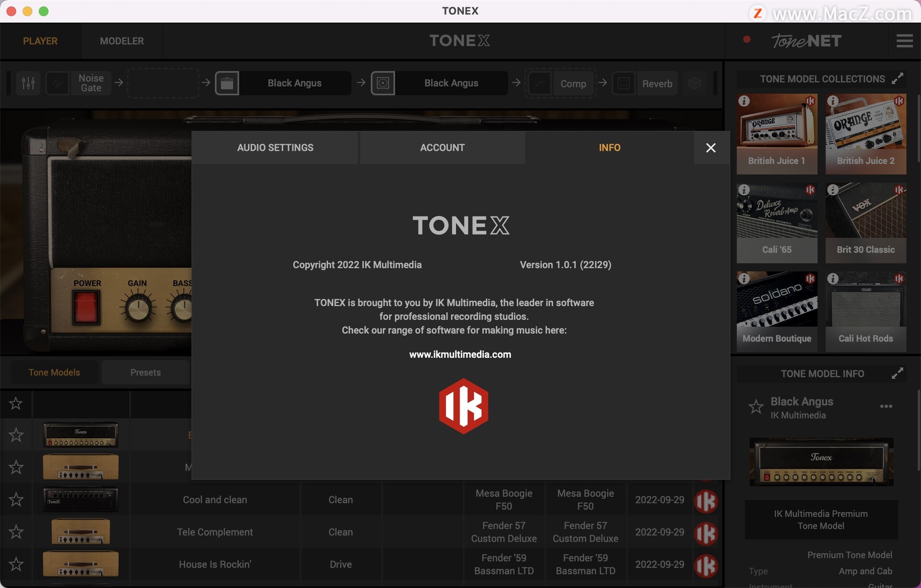The width and height of the screenshot is (921, 588).
Task: Toggle the red POWER switch on amp
Action: (x=87, y=308)
